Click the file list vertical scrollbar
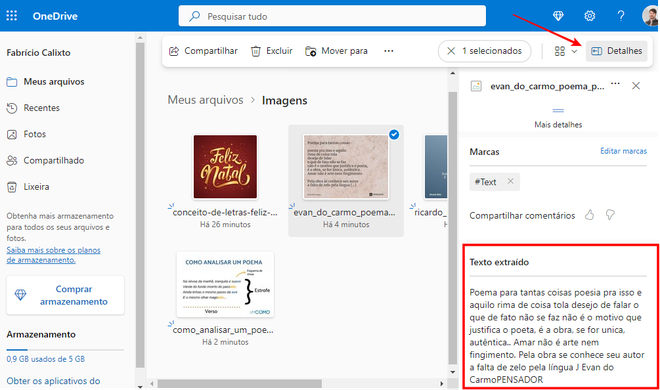 [x=452, y=228]
